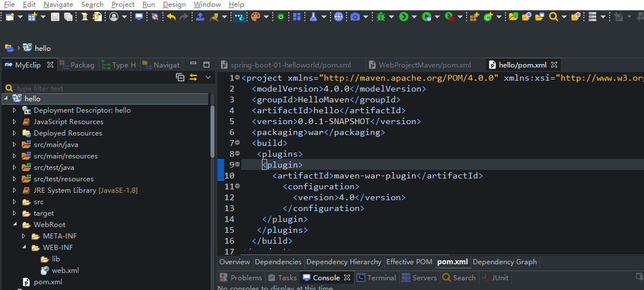Collapse the WEB-INF folder
The width and height of the screenshot is (644, 290).
tap(24, 247)
